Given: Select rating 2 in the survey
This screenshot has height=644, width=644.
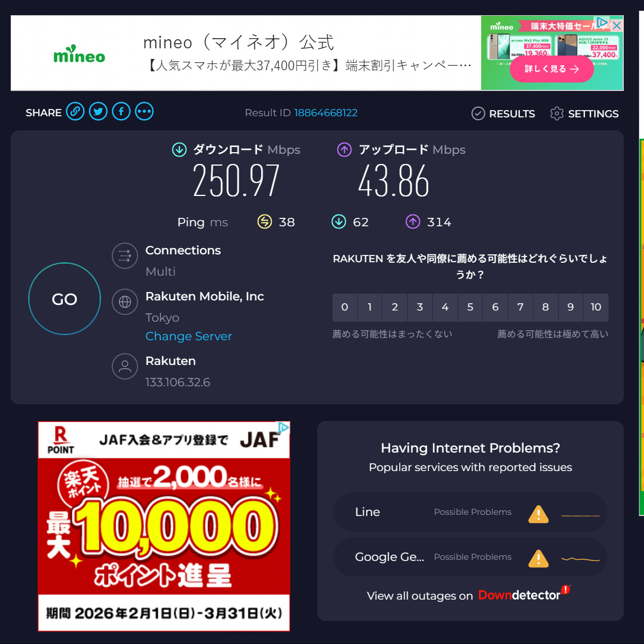Looking at the screenshot, I should point(395,307).
